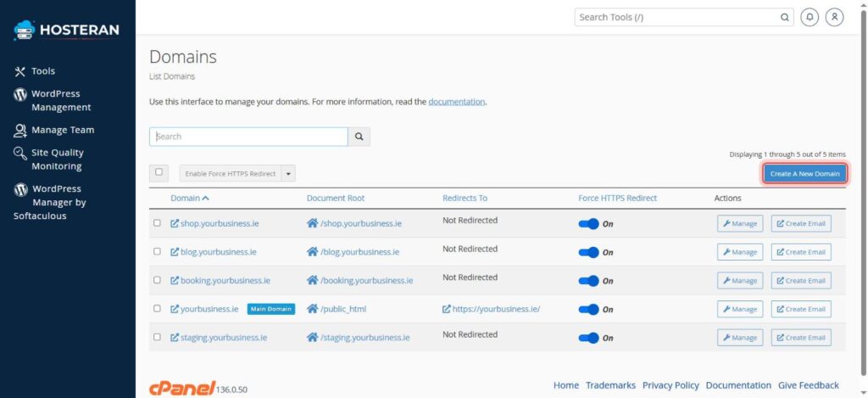The image size is (868, 398).
Task: Open notifications bell icon
Action: coord(810,17)
